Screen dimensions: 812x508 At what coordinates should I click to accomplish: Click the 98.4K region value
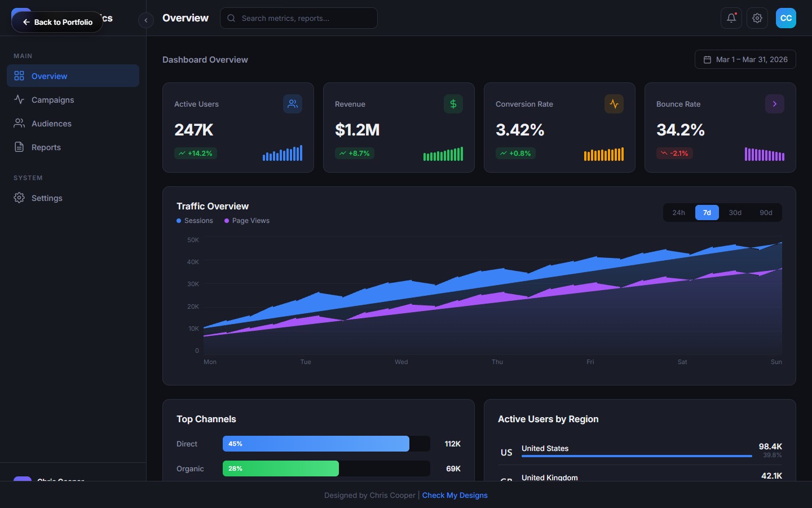point(770,446)
